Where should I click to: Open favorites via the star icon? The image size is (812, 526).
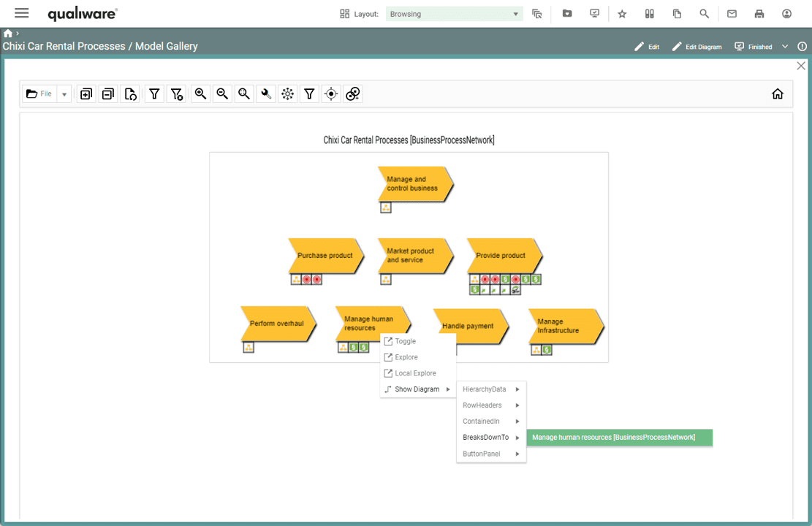click(x=622, y=13)
